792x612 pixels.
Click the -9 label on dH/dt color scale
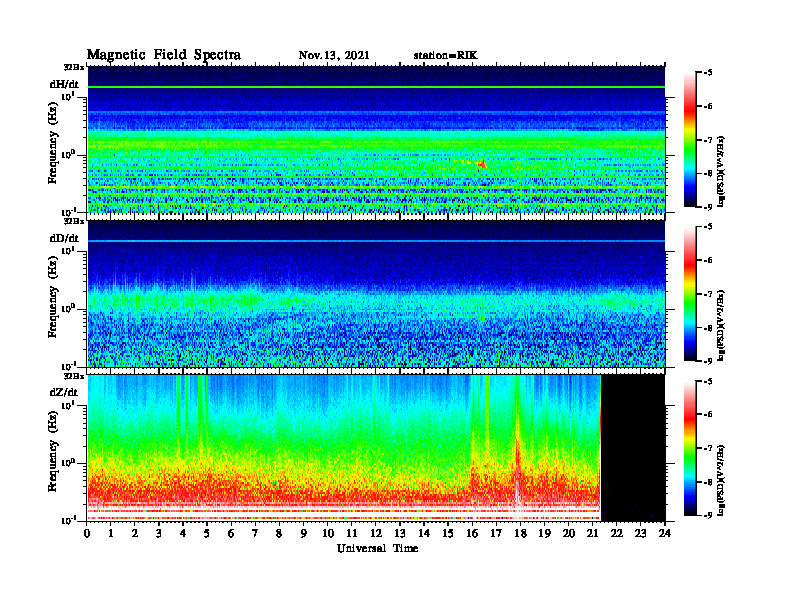(708, 207)
